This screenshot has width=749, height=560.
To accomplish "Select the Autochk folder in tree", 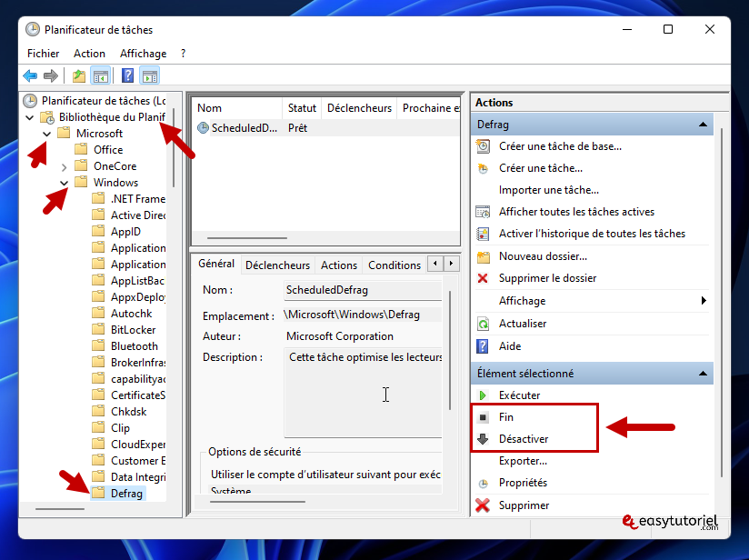I will point(132,314).
